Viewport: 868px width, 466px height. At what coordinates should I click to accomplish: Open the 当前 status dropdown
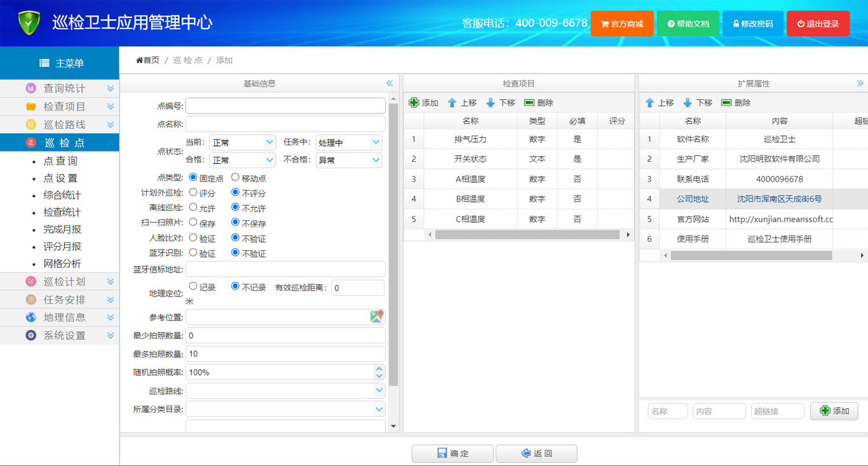click(269, 142)
